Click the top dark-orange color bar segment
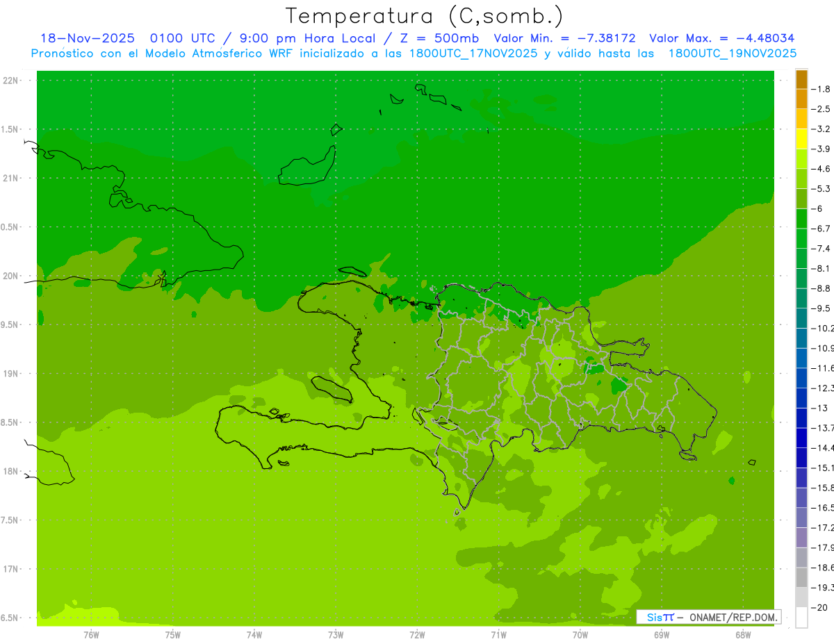The height and width of the screenshot is (644, 834). point(801,79)
